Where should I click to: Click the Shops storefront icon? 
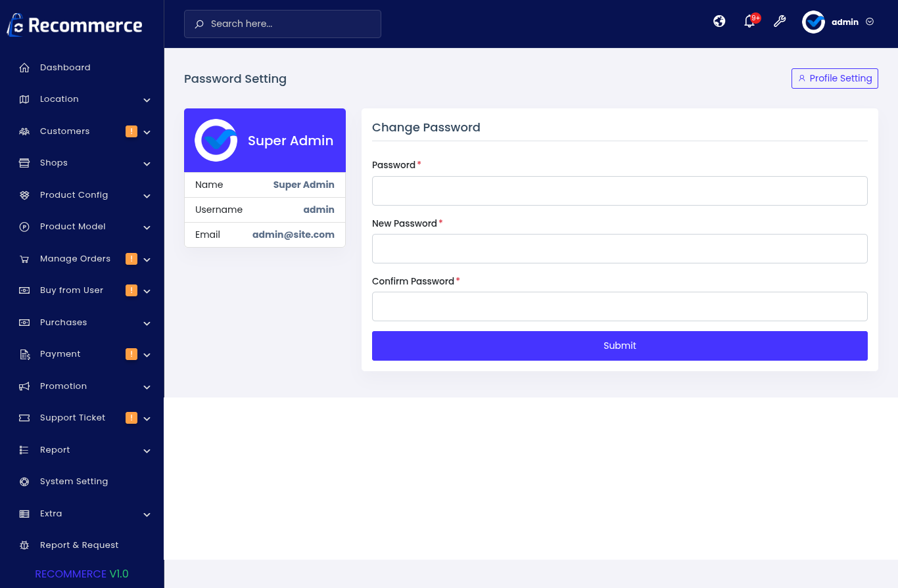[x=24, y=163]
